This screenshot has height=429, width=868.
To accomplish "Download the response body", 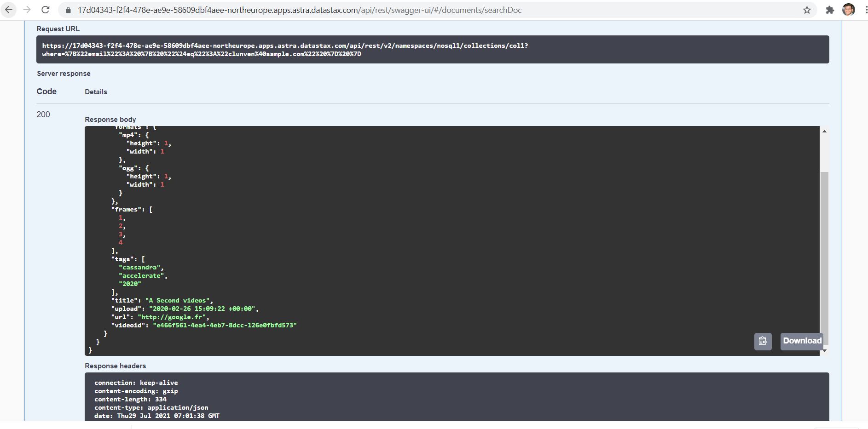I will (802, 341).
